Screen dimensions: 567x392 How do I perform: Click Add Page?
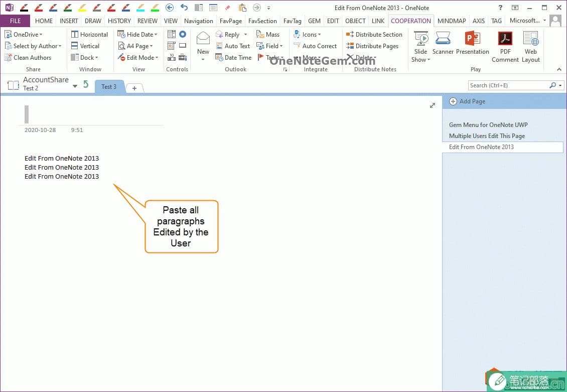click(467, 101)
